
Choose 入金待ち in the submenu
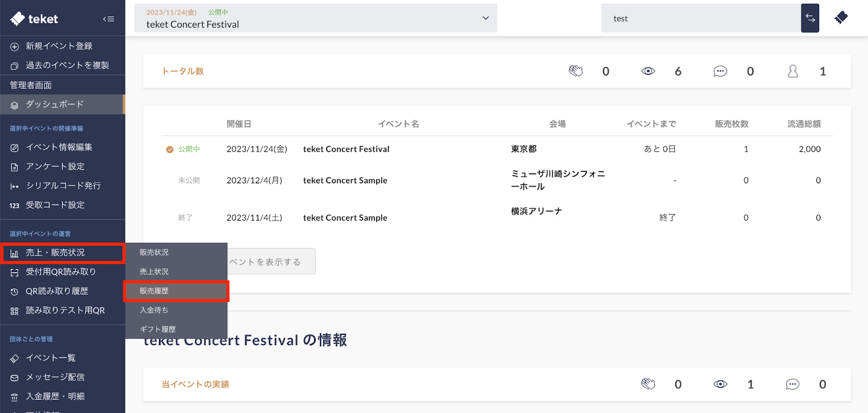[154, 310]
